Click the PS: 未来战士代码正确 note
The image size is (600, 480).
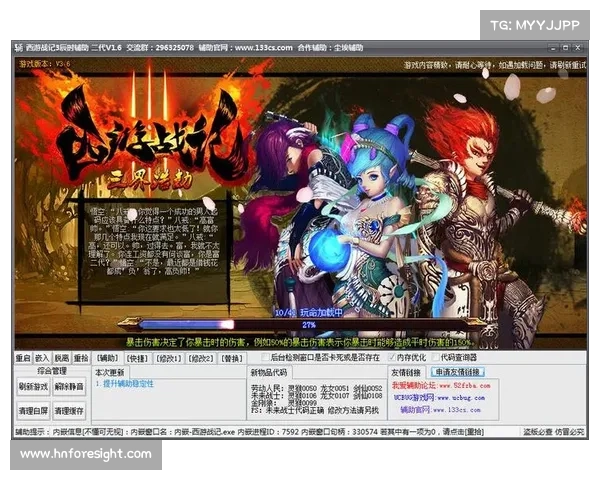pyautogui.click(x=315, y=410)
